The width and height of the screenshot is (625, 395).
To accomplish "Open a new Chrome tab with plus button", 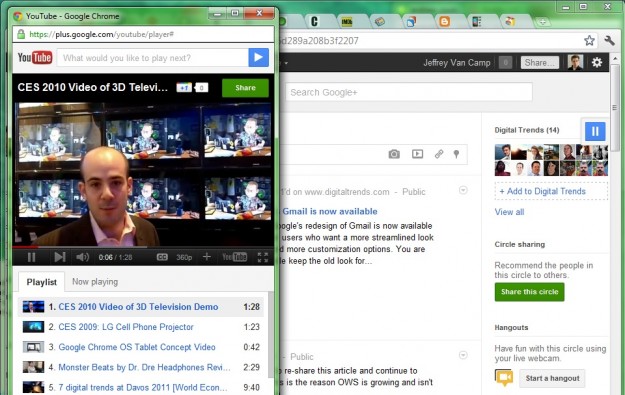I will tap(543, 22).
